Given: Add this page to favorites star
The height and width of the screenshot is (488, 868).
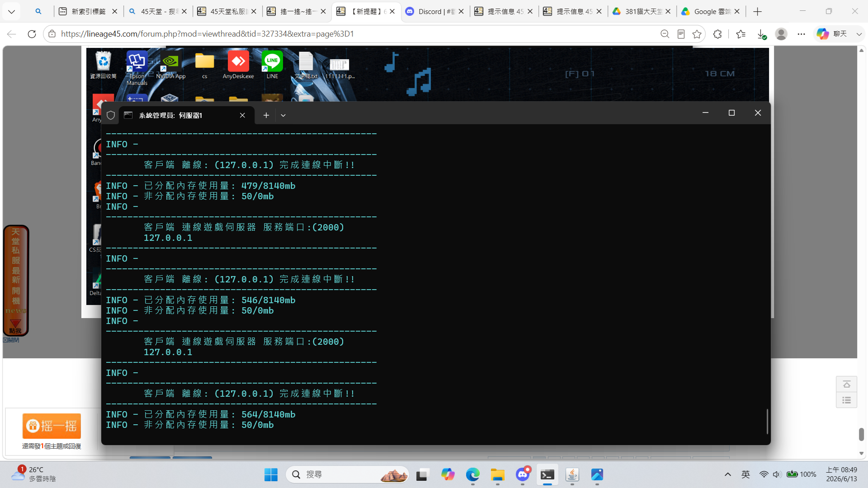Looking at the screenshot, I should (x=697, y=34).
